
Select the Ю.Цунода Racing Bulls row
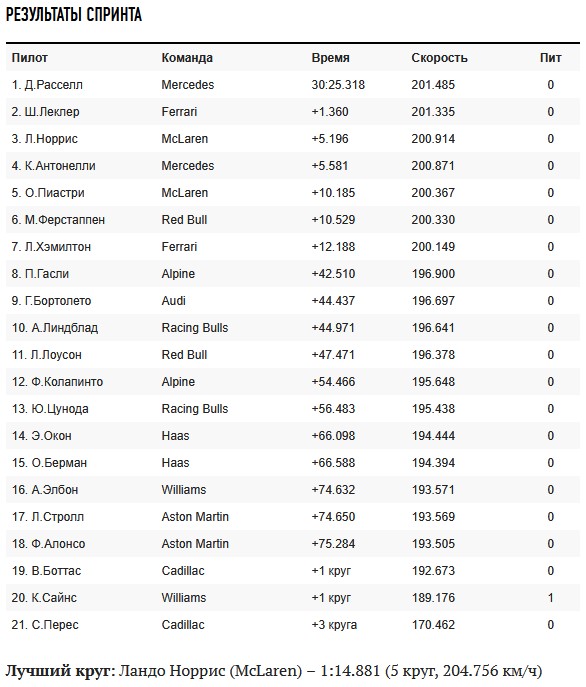coord(293,409)
